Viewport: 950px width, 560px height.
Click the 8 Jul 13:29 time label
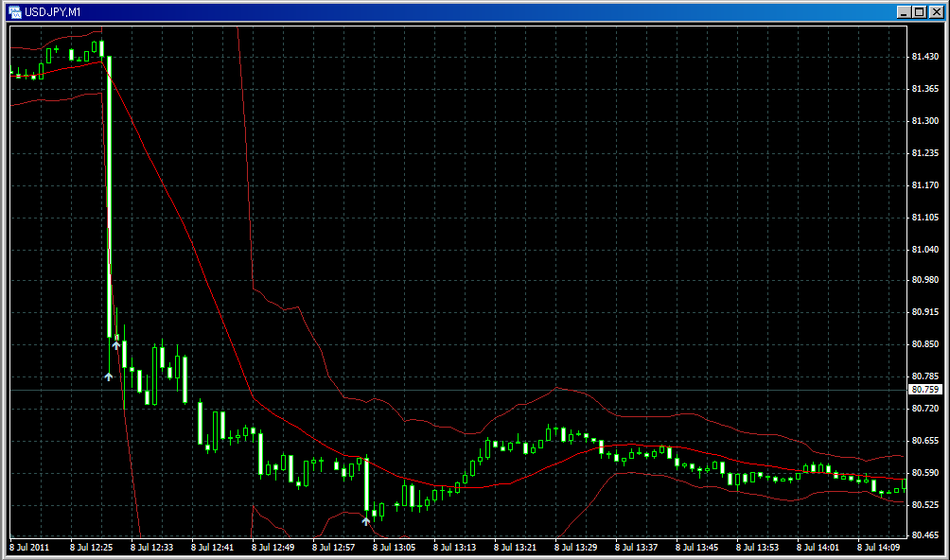[575, 547]
